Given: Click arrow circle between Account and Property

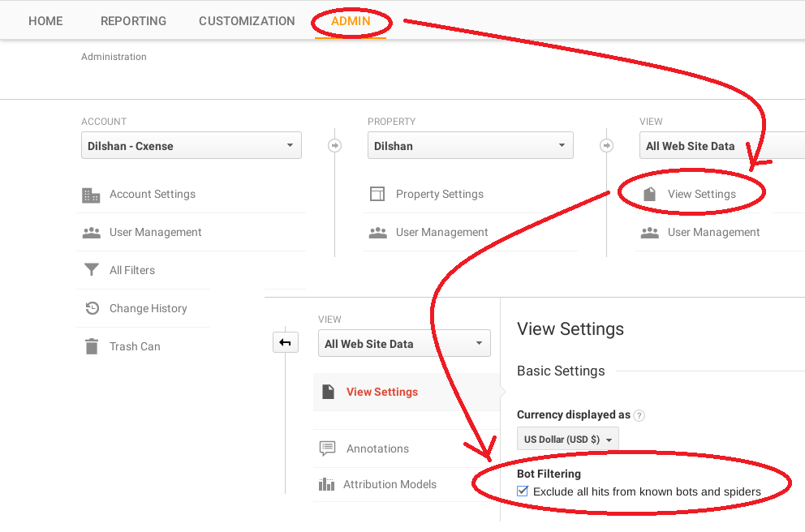Looking at the screenshot, I should (334, 146).
